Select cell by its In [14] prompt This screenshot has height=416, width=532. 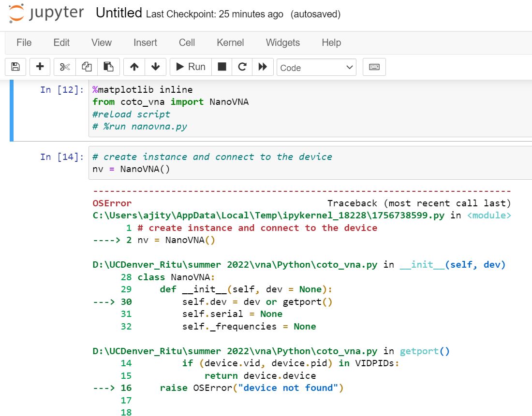click(x=62, y=157)
